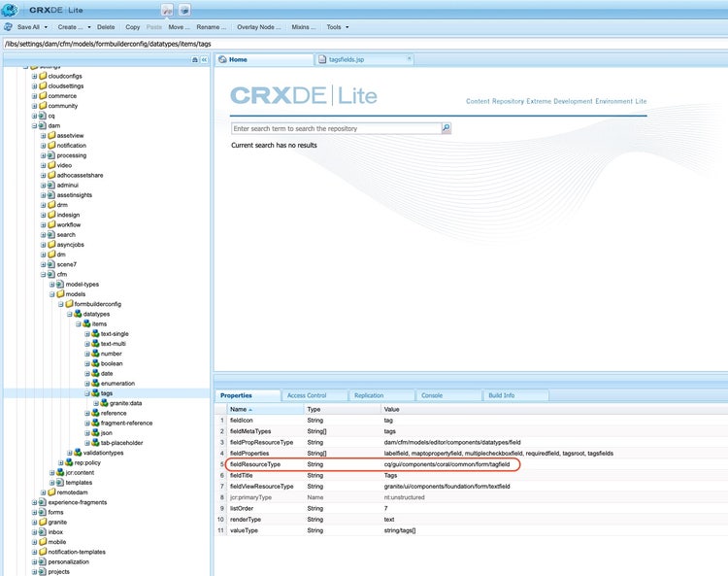Click the Home tab icon

coord(223,59)
